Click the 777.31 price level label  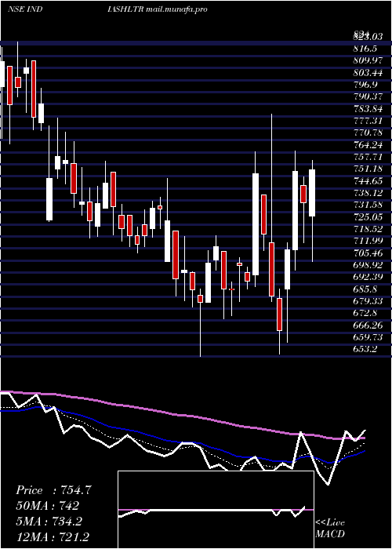(x=368, y=121)
